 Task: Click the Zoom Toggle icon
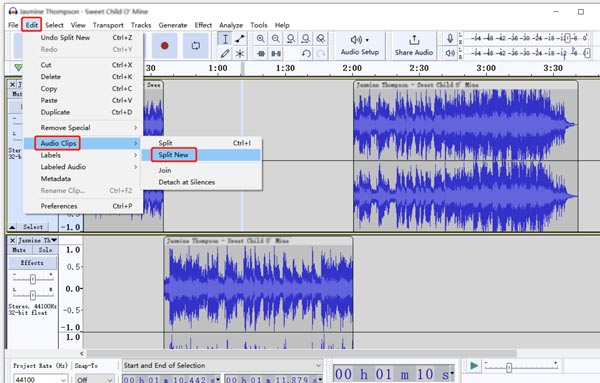pyautogui.click(x=321, y=39)
